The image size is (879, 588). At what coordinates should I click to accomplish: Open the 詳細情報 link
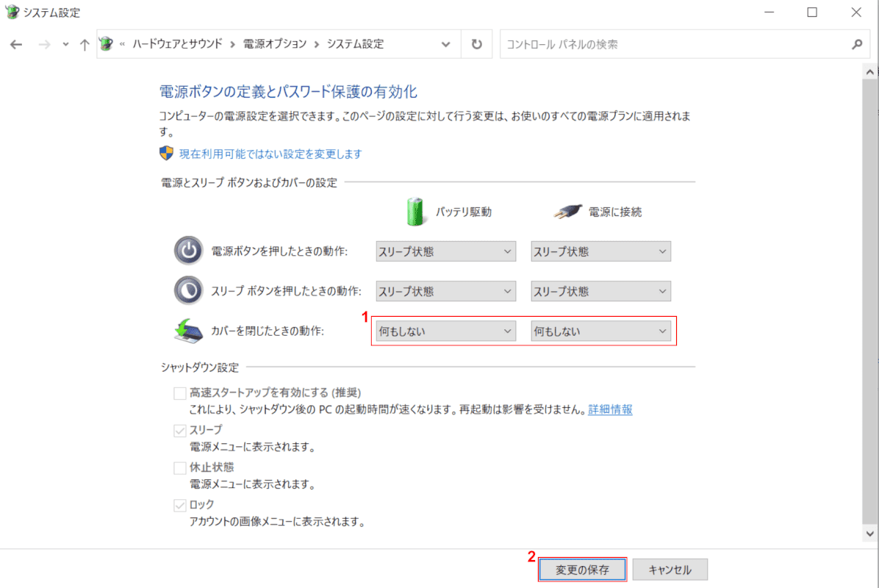click(x=610, y=409)
